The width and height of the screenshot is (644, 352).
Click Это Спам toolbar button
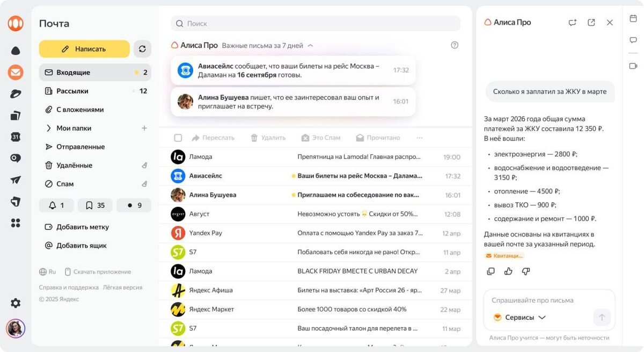tap(321, 138)
